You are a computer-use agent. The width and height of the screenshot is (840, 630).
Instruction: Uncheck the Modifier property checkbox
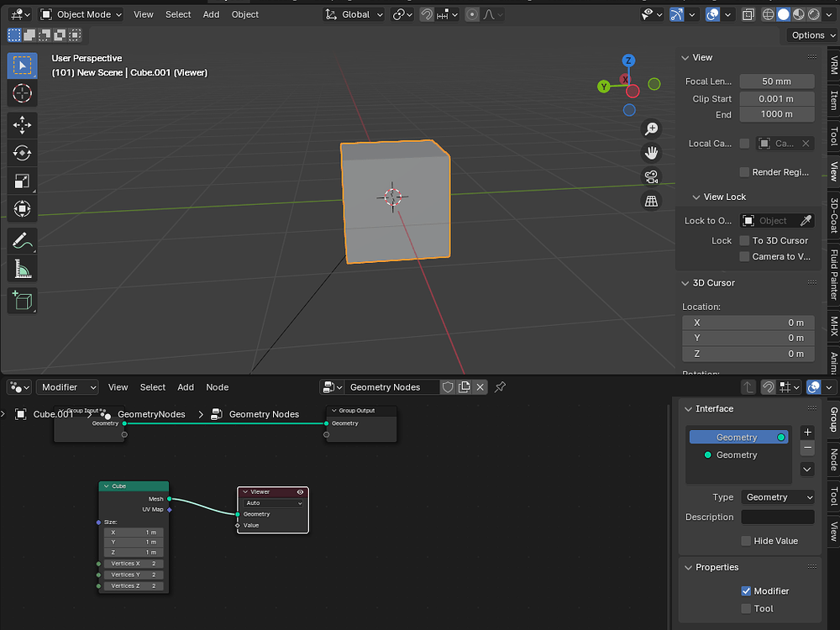[746, 591]
